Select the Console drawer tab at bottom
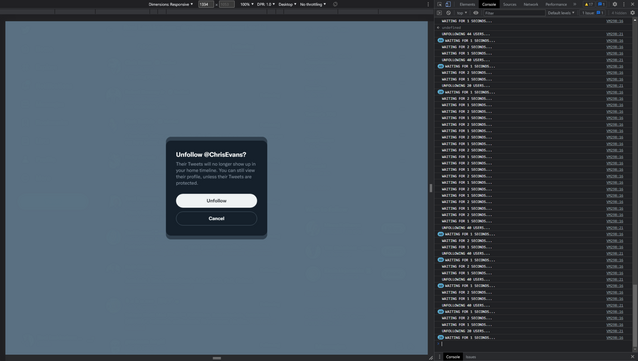 (452, 357)
